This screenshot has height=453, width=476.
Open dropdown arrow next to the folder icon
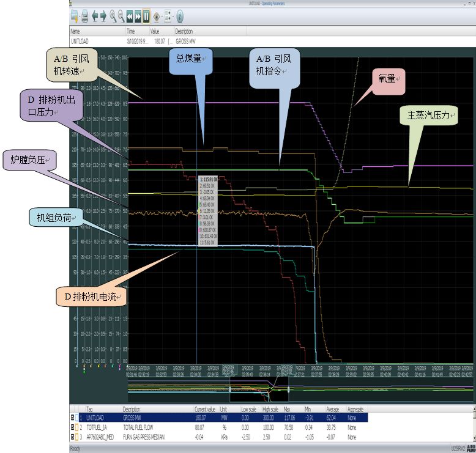[x=80, y=17]
